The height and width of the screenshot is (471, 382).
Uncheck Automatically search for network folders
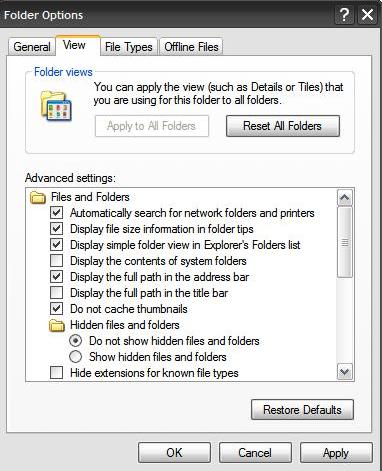[56, 213]
